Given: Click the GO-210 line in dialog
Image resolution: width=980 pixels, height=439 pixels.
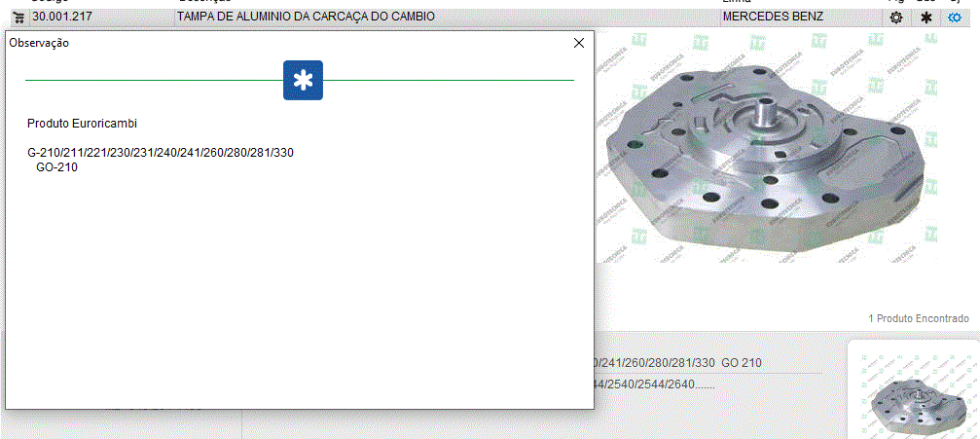Looking at the screenshot, I should coord(56,167).
